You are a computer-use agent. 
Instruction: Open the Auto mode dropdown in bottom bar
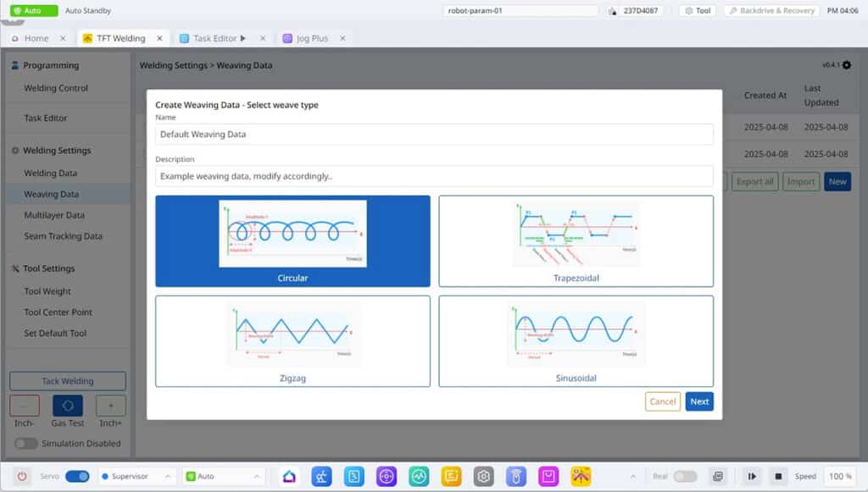pyautogui.click(x=223, y=476)
